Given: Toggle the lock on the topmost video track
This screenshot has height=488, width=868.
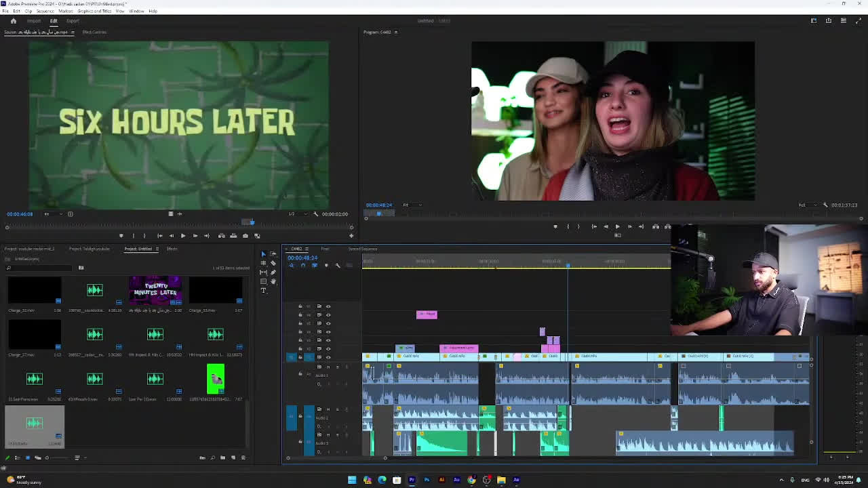Looking at the screenshot, I should [x=300, y=306].
